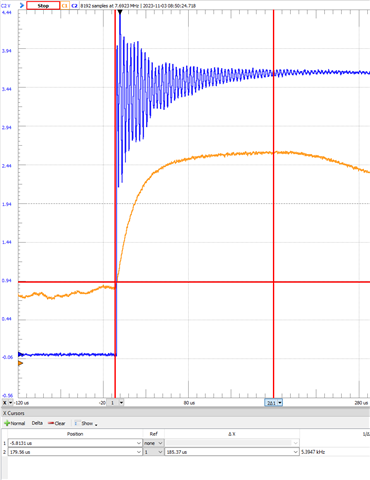The width and height of the screenshot is (370, 480).
Task: Open cursor 2 Ref dropdown showing 1
Action: pyautogui.click(x=153, y=452)
